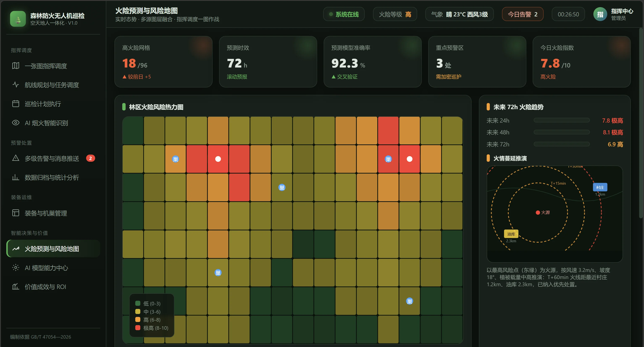Click the warning triangle icon beside 多级告警与消息推送
This screenshot has height=347, width=644.
[x=16, y=158]
